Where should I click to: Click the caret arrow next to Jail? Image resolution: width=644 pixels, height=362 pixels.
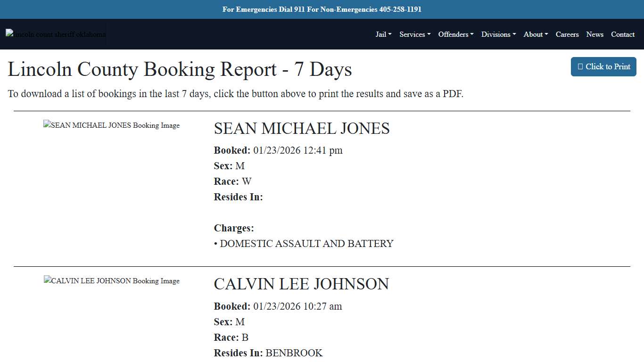(x=390, y=34)
